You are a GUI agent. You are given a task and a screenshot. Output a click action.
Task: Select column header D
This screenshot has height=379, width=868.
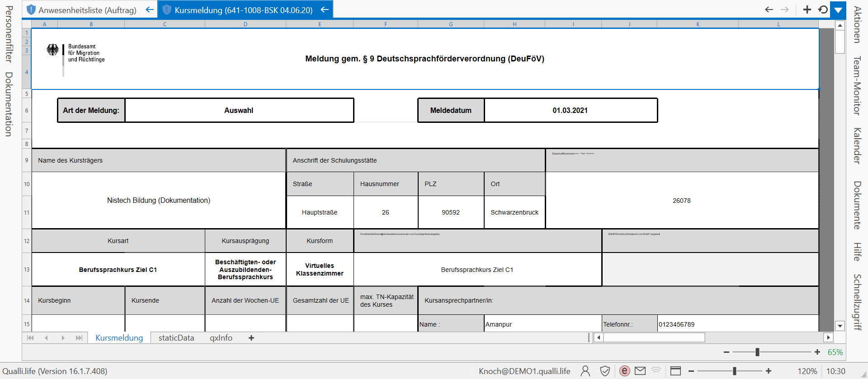coord(245,24)
